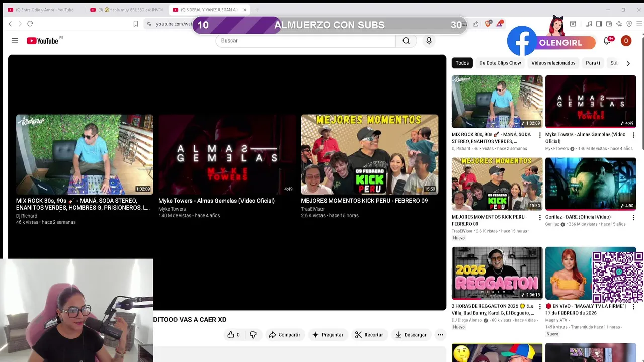Open Brave Shields lion icon
This screenshot has width=644, height=362.
tap(488, 24)
